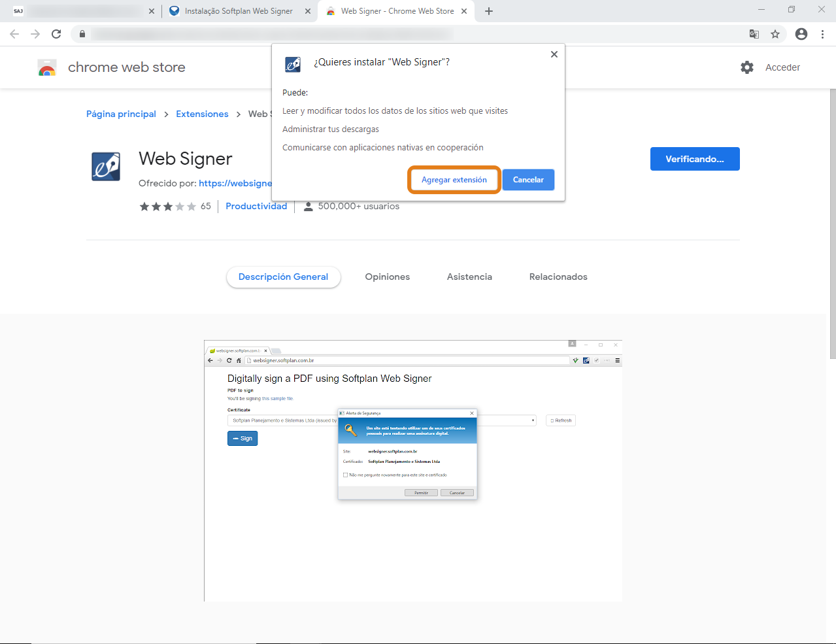Open the Asistencia tab

pyautogui.click(x=469, y=277)
